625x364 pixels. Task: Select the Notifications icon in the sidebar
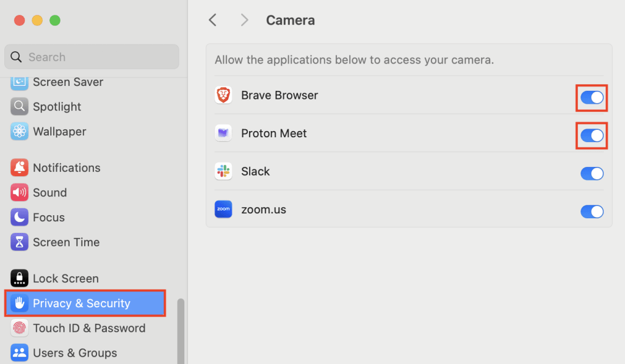(19, 168)
